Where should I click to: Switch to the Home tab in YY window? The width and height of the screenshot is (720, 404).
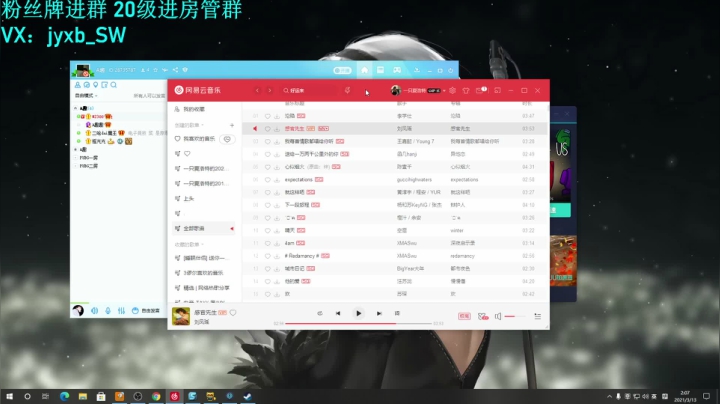(x=364, y=70)
